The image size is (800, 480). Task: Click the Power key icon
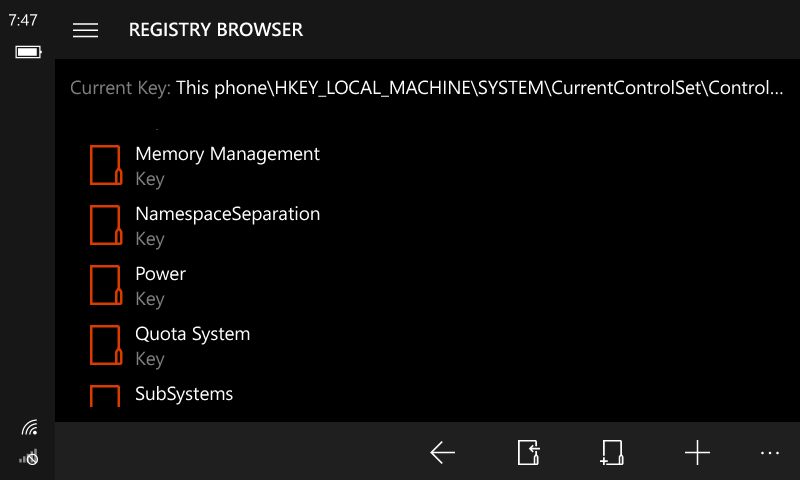[105, 285]
